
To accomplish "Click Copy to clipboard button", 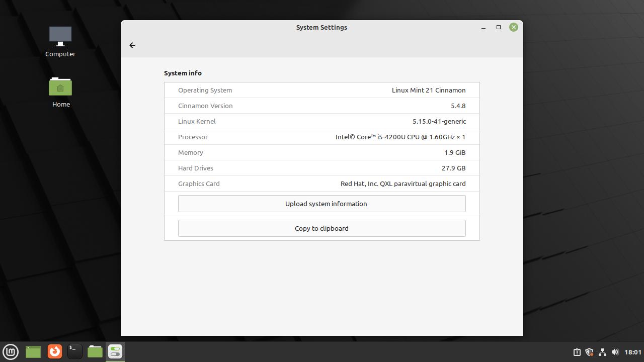I will point(322,228).
